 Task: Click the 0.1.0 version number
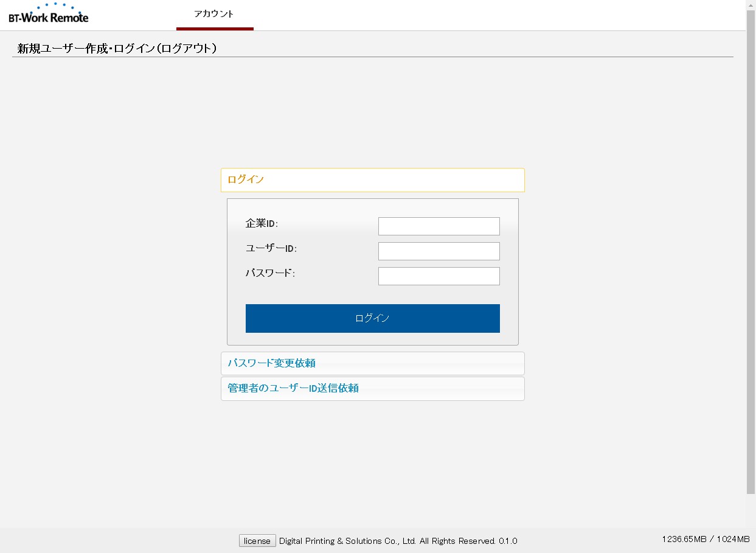(508, 541)
